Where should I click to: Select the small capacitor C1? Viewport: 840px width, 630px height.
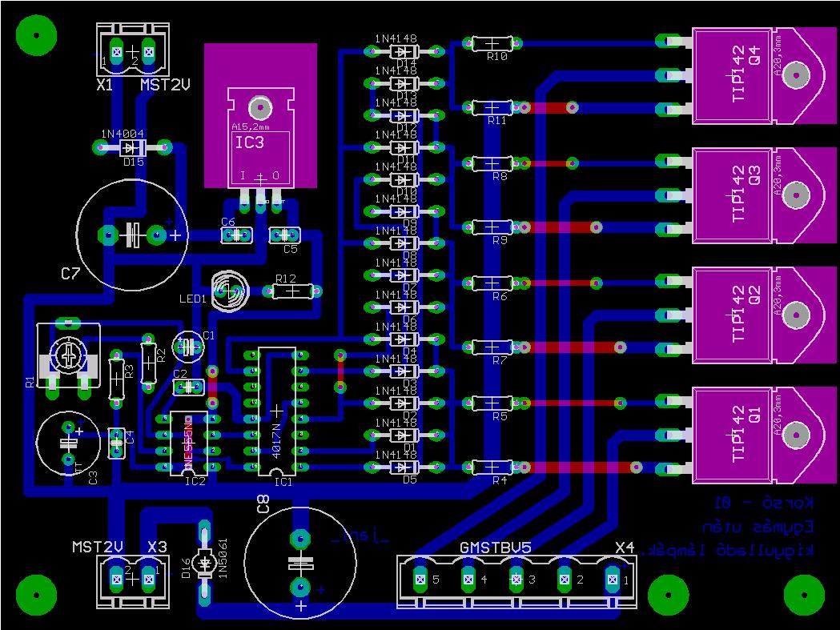(188, 347)
